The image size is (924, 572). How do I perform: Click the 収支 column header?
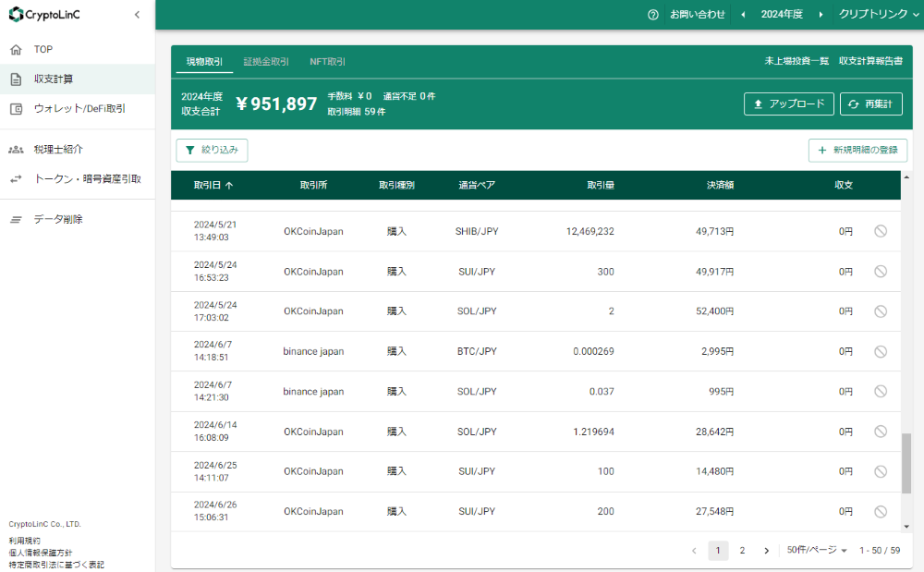click(x=844, y=185)
